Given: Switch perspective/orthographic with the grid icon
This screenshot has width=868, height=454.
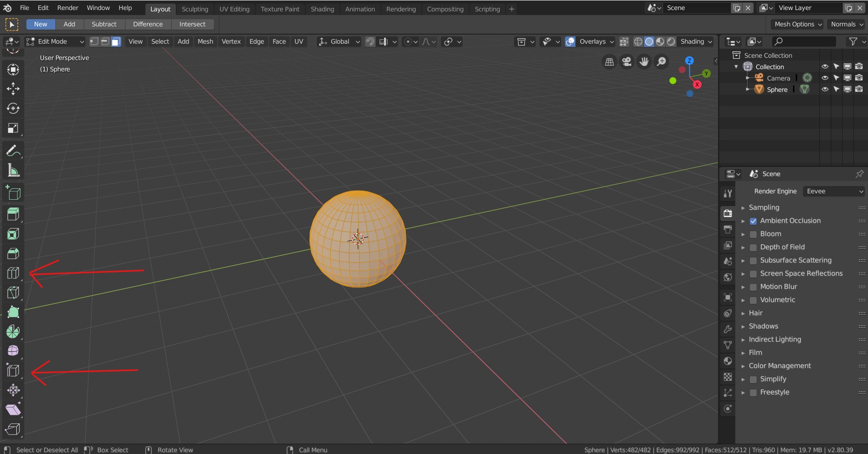Looking at the screenshot, I should [609, 61].
